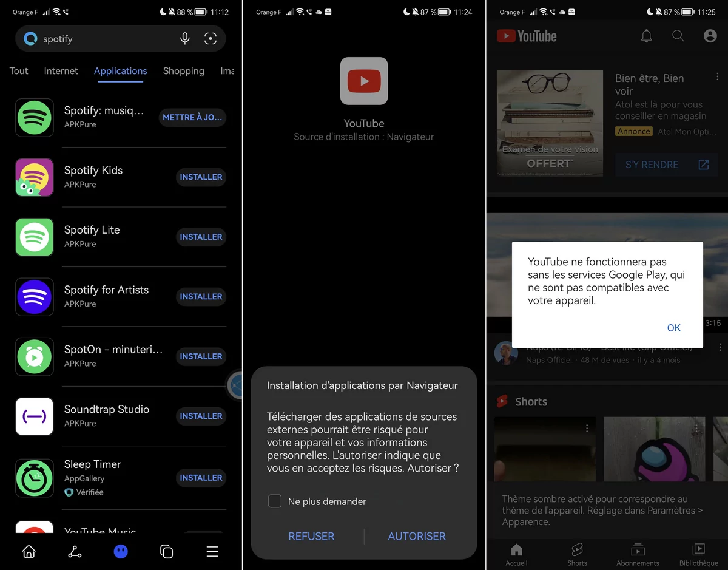Open the Spotify: musique app icon
Viewport: 728px width, 570px height.
click(x=35, y=117)
